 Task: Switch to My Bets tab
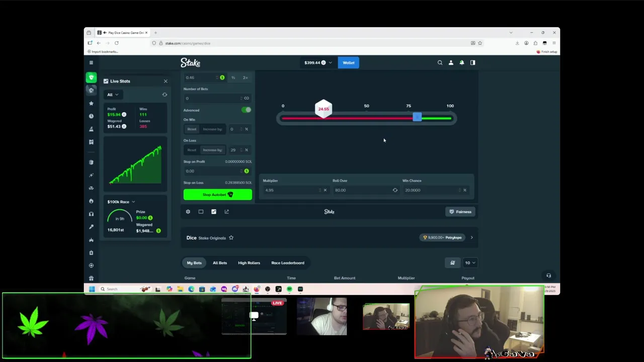pos(194,263)
